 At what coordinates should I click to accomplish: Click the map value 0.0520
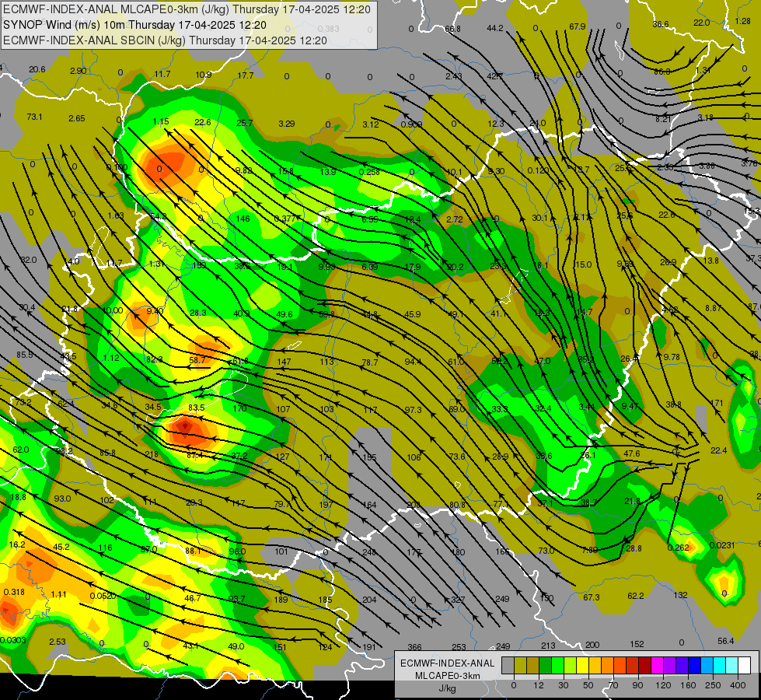point(103,596)
